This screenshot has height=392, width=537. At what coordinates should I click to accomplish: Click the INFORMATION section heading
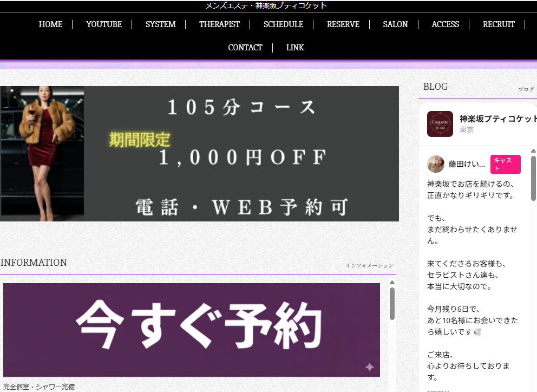(34, 263)
